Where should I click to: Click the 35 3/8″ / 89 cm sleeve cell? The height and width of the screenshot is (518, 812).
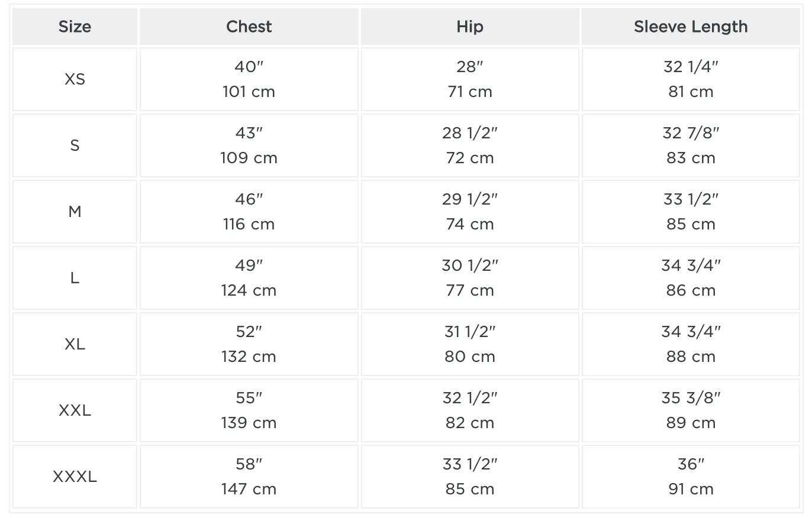tap(691, 410)
